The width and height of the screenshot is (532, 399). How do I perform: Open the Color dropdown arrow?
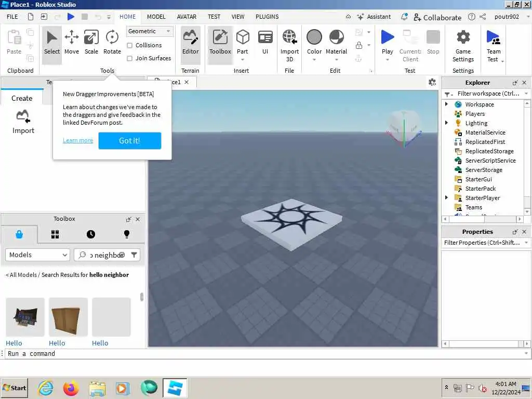[314, 60]
